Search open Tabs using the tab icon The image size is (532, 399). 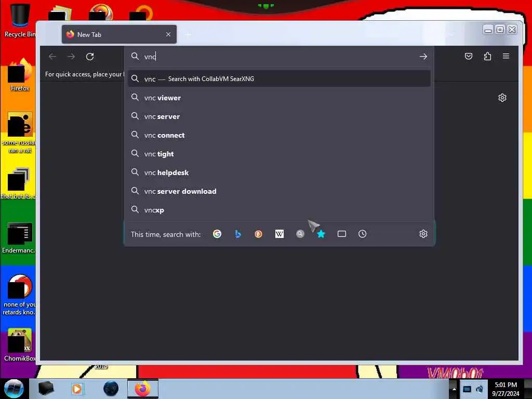342,234
